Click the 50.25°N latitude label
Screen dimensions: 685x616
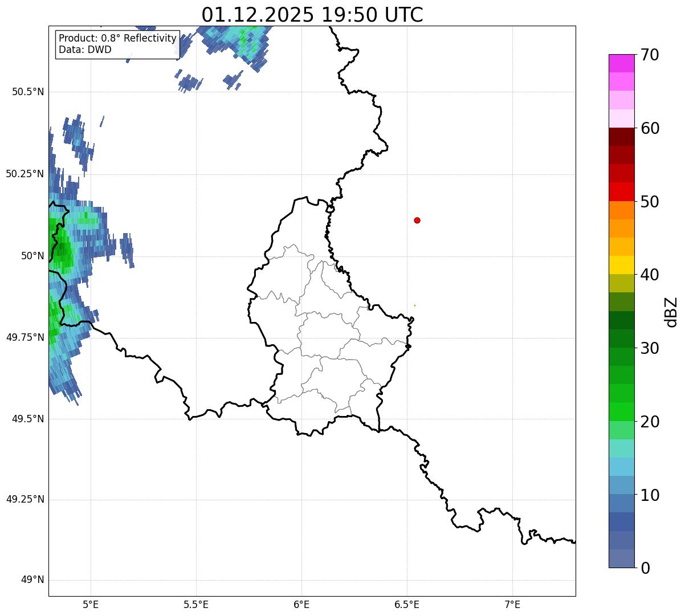(25, 174)
